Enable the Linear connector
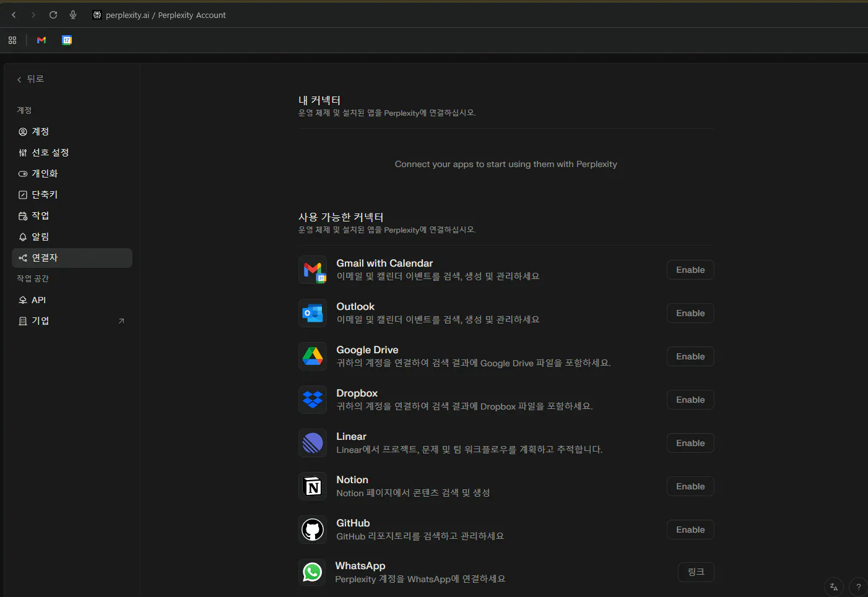 pos(690,443)
